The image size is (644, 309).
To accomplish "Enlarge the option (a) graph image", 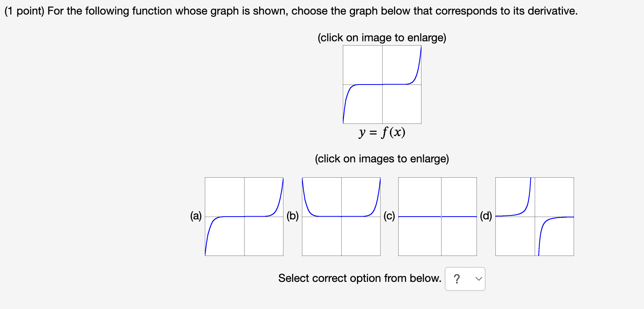I will 244,216.
